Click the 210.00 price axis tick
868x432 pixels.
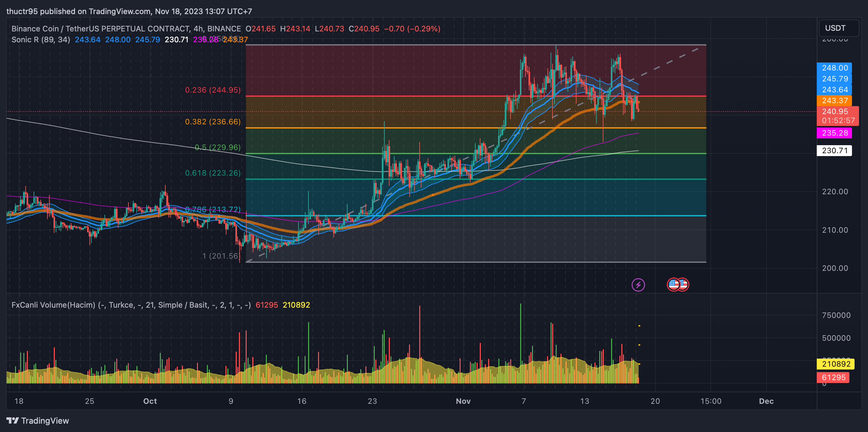tap(835, 230)
